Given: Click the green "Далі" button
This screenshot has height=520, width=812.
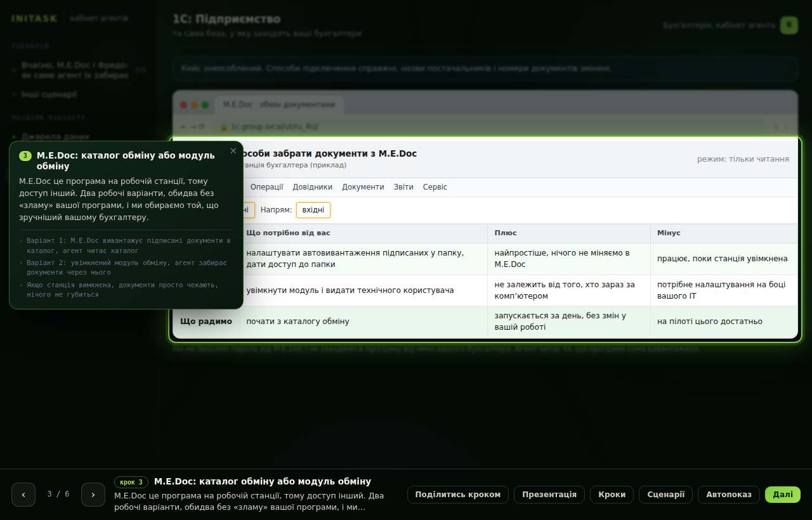Looking at the screenshot, I should click(783, 495).
